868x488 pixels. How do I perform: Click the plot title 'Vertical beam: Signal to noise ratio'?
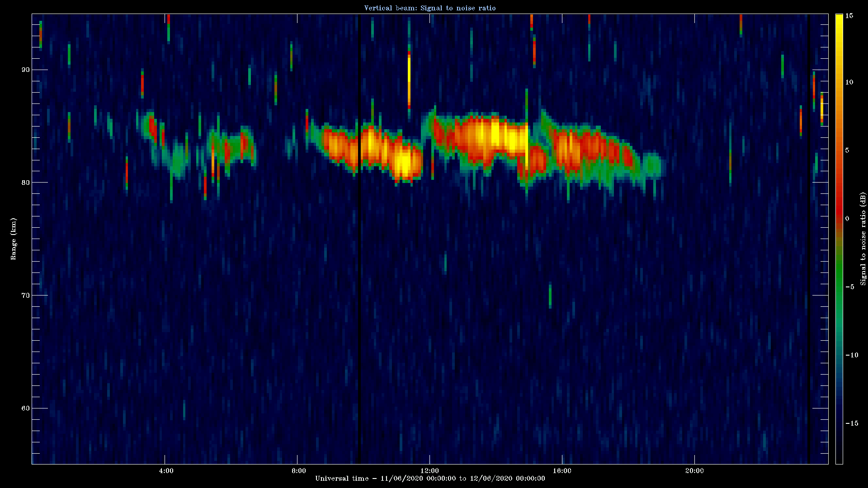430,8
